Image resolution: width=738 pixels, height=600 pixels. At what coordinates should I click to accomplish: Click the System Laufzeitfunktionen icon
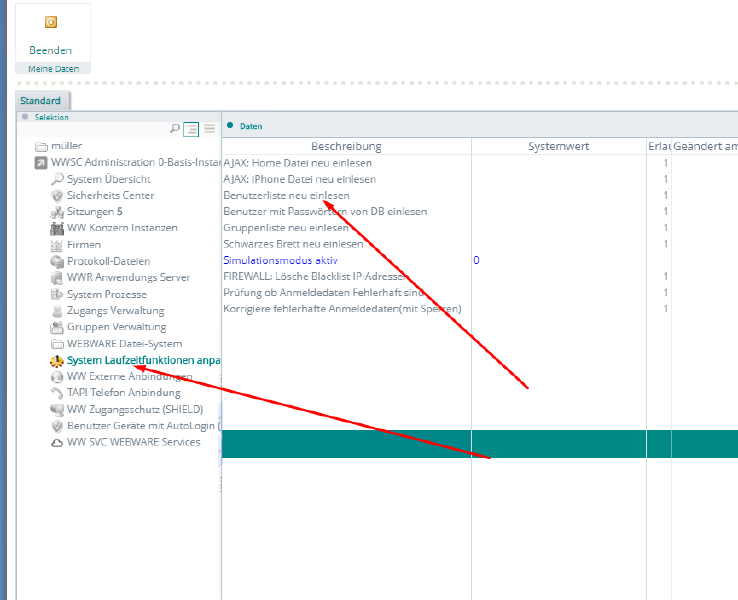57,360
